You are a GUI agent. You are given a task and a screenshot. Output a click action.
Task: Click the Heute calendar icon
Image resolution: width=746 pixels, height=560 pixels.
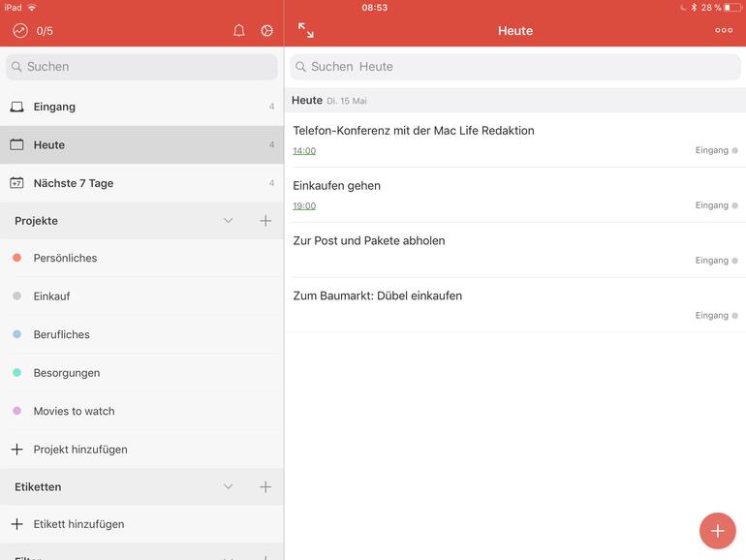click(16, 144)
